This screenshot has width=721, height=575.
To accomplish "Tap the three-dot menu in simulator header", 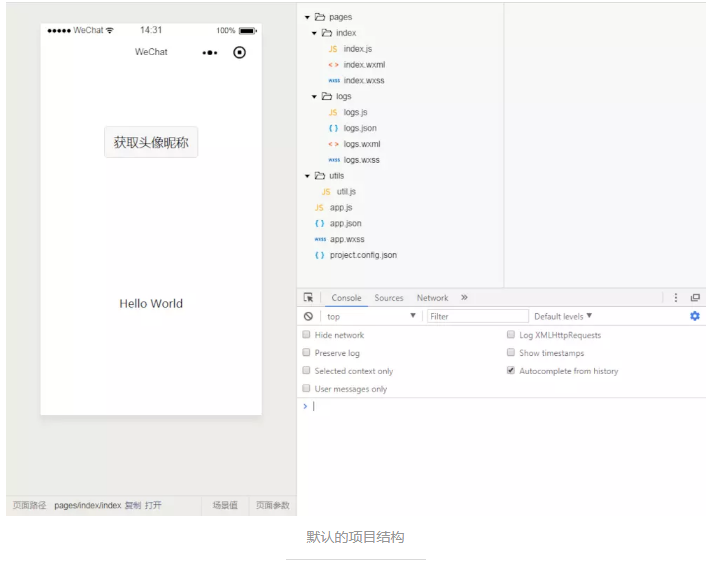I will coord(210,52).
